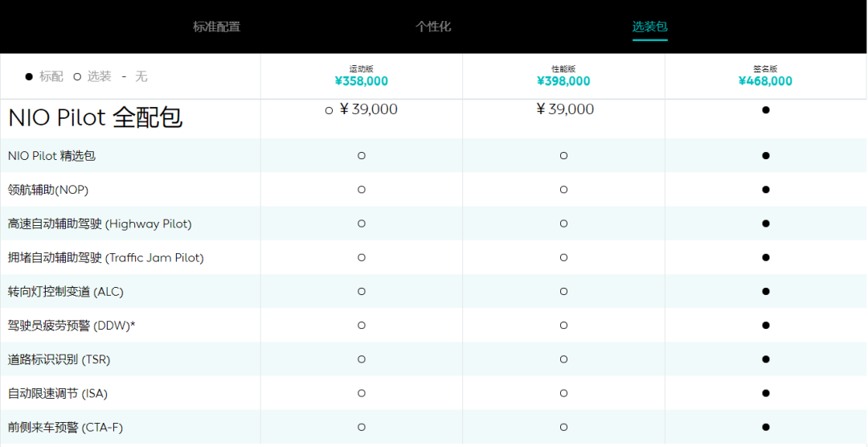
Task: Select the 选装包 tab
Action: click(649, 27)
